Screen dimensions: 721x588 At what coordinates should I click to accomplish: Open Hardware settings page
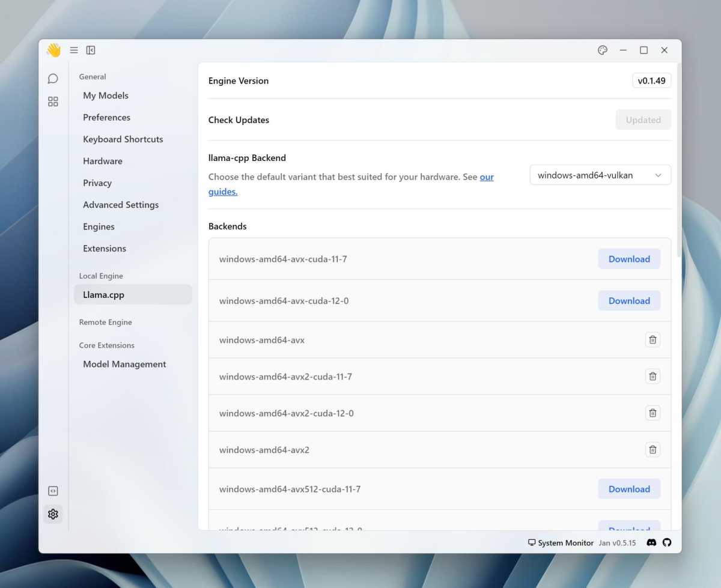point(103,161)
